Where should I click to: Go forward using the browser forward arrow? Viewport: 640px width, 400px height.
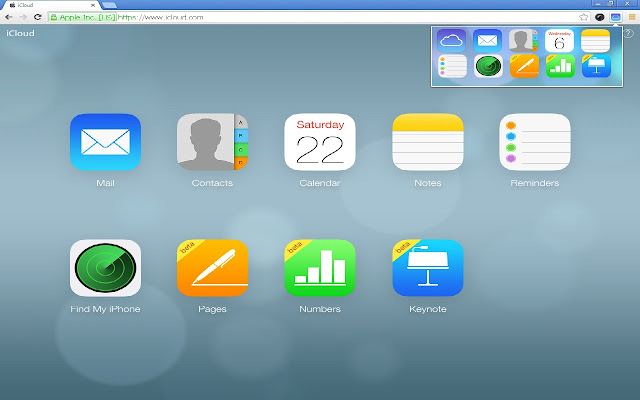[23, 17]
